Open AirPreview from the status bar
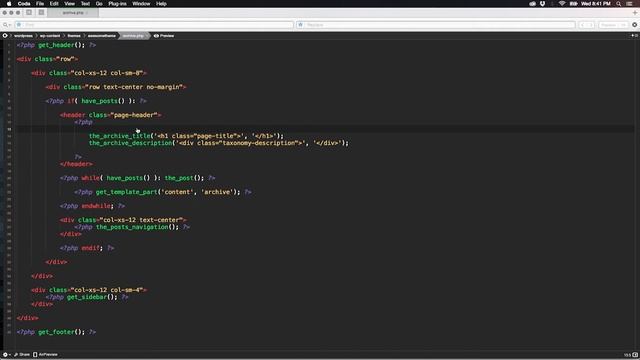 pyautogui.click(x=45, y=355)
